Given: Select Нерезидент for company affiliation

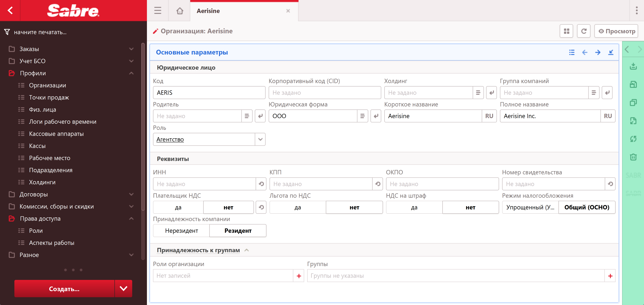Looking at the screenshot, I should click(181, 231).
